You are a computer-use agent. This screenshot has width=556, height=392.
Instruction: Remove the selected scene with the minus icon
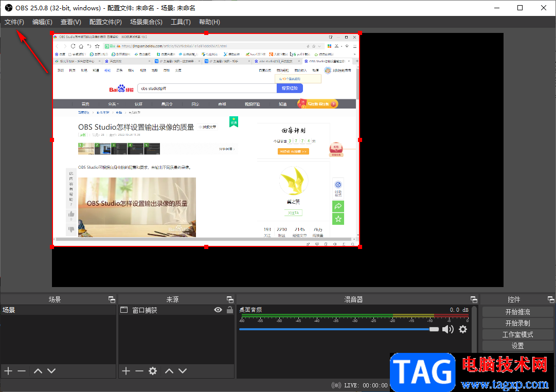click(22, 371)
